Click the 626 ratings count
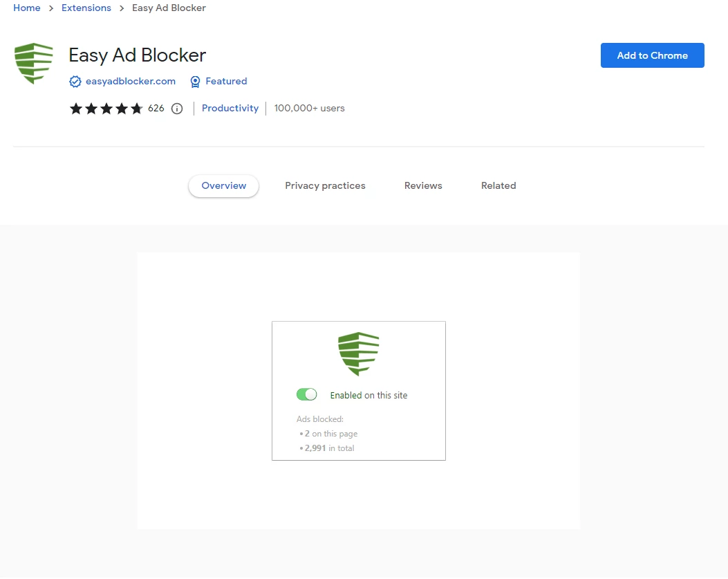728x579 pixels. tap(156, 109)
